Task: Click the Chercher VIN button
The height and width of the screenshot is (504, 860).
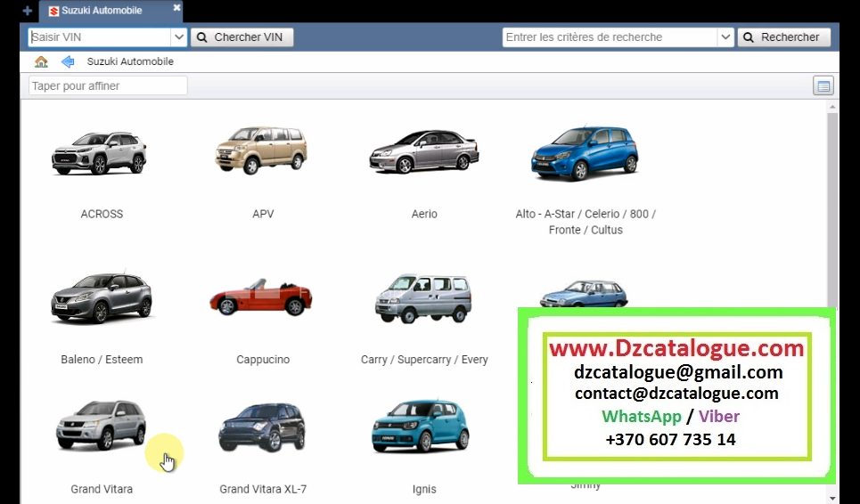Action: tap(242, 37)
